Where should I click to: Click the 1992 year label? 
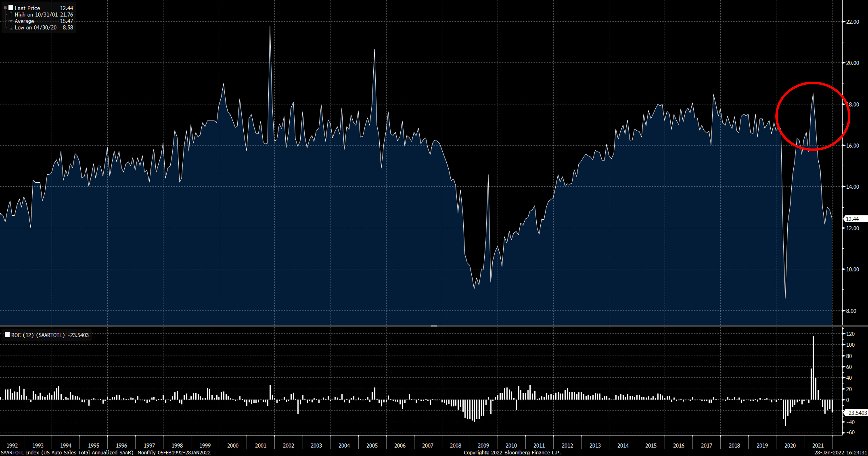tap(12, 446)
